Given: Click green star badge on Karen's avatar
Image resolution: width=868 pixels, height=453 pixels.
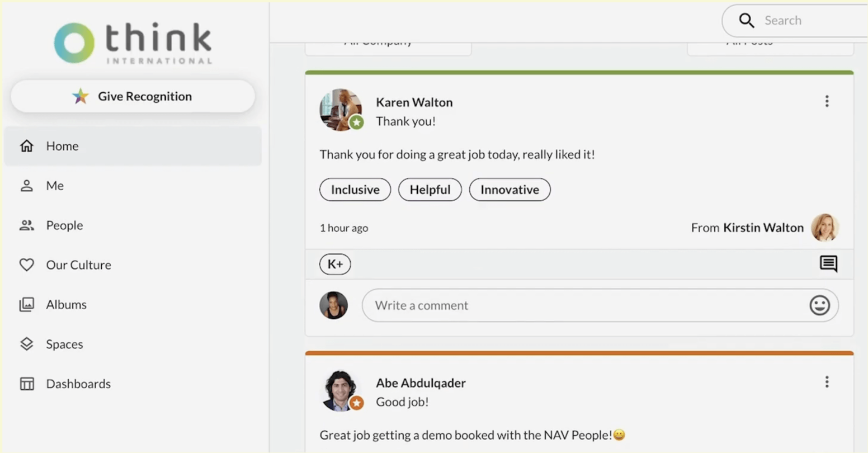Looking at the screenshot, I should point(356,122).
